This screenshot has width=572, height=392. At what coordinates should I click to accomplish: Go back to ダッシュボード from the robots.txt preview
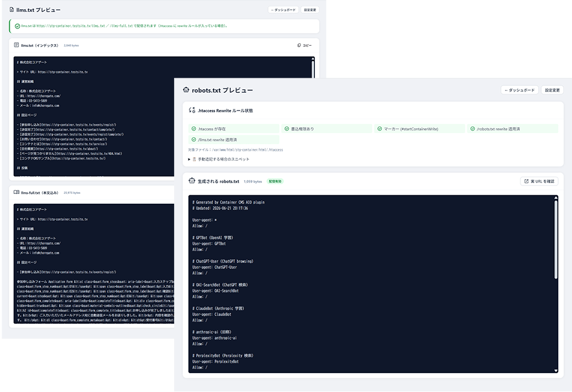520,90
